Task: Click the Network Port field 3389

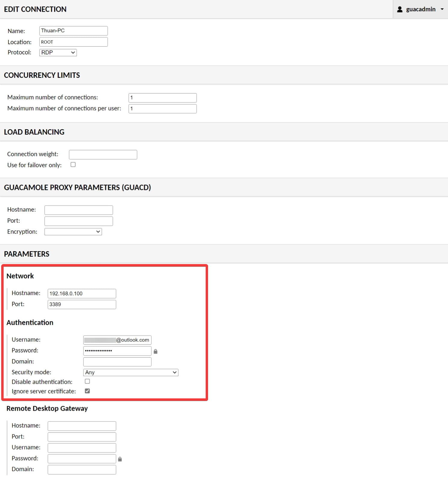Action: pos(82,304)
